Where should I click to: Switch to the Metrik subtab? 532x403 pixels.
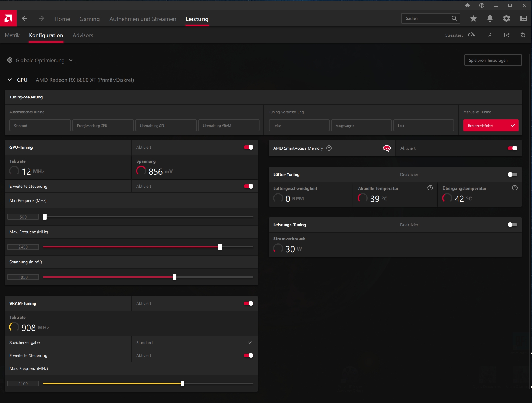point(12,35)
